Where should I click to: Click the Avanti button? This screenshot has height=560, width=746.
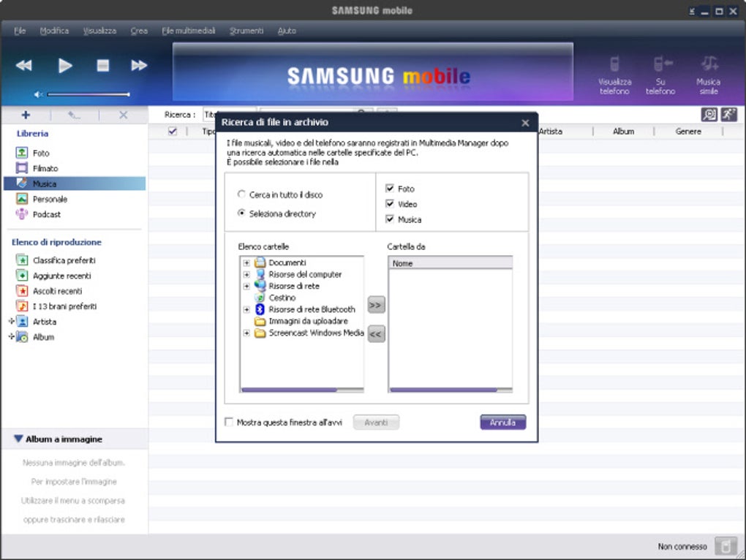[x=376, y=422]
